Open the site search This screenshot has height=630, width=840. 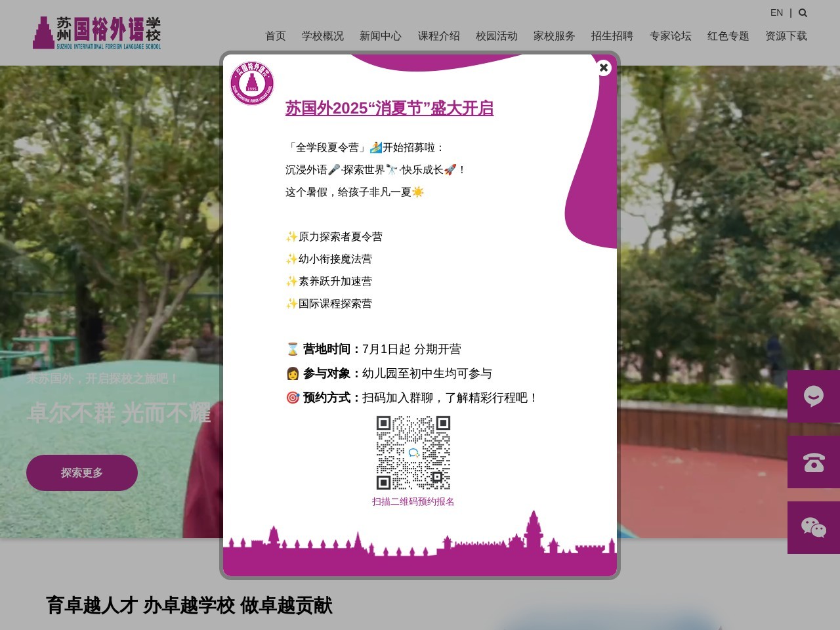803,12
